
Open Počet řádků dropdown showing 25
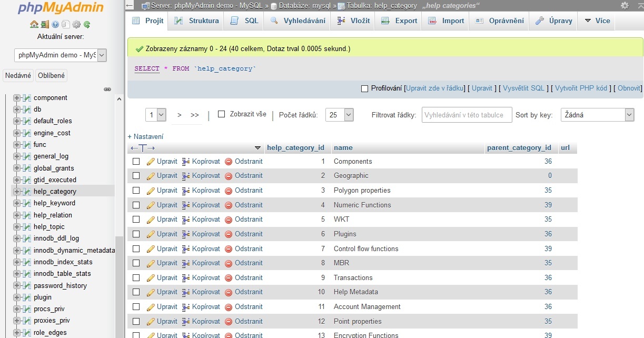tap(340, 115)
